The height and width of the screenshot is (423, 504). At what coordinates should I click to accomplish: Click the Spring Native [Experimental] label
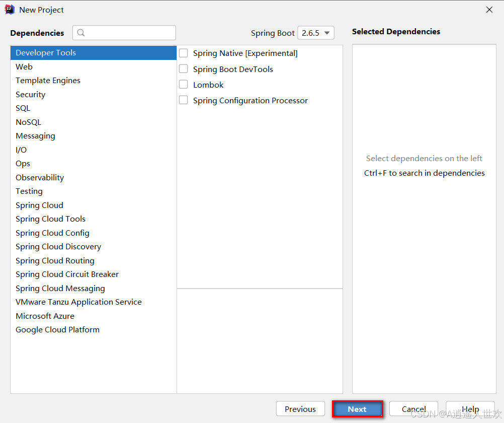point(245,53)
